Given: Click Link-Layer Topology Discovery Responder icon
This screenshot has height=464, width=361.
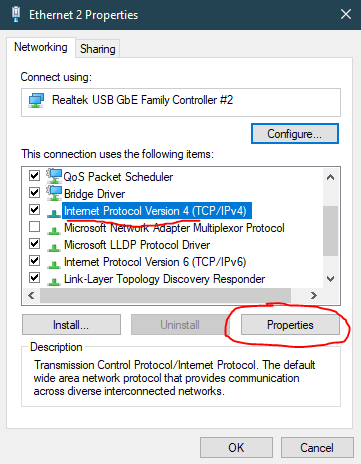Looking at the screenshot, I should click(x=54, y=280).
